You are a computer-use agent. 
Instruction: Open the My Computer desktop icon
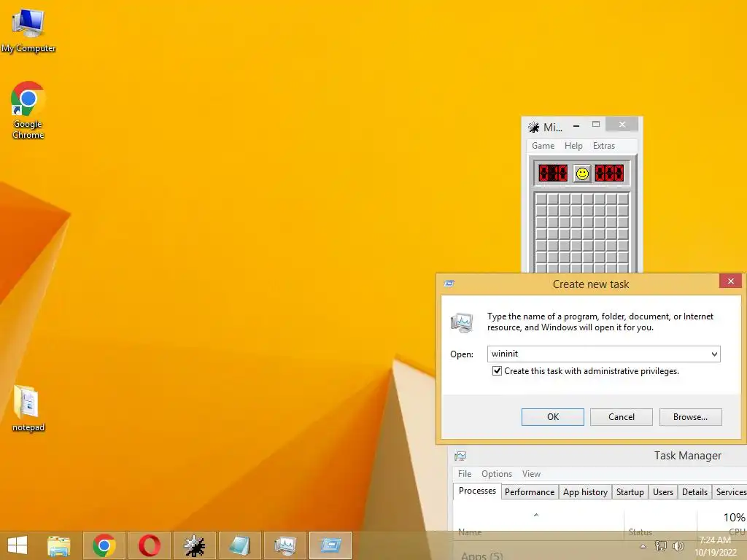click(x=28, y=29)
